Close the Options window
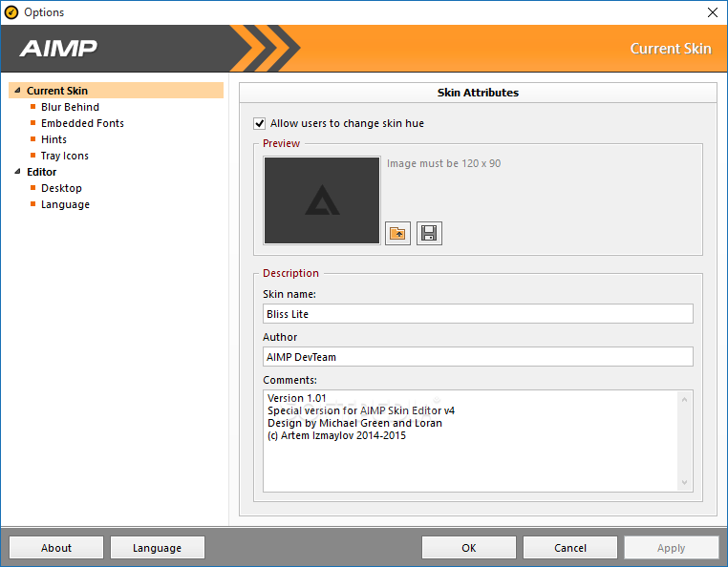 pyautogui.click(x=712, y=12)
